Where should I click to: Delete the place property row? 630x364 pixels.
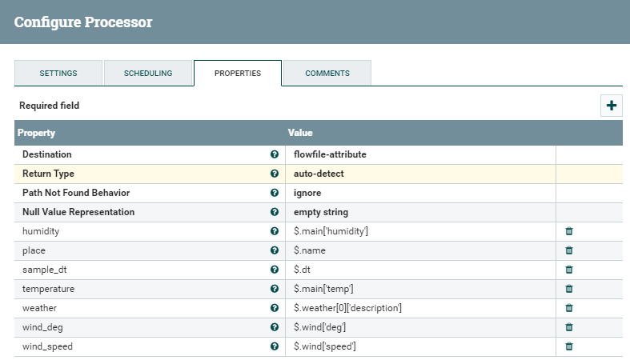[x=569, y=250]
